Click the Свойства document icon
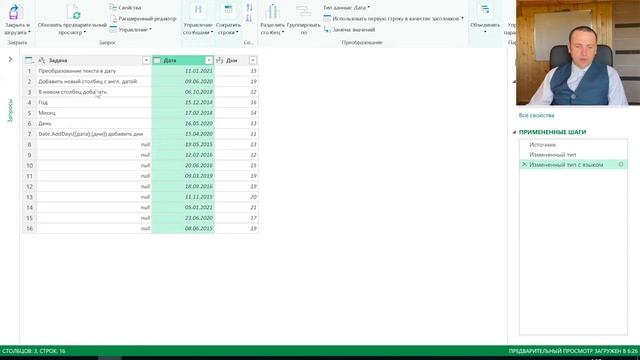 coord(113,7)
